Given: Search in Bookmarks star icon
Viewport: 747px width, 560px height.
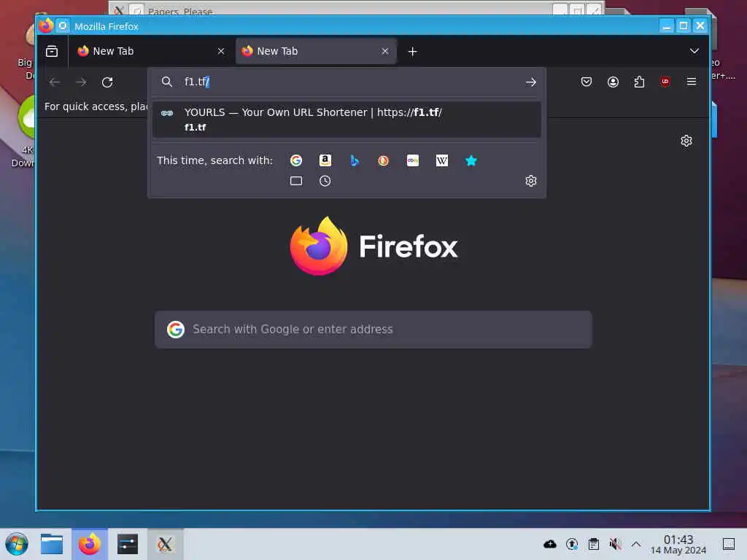Looking at the screenshot, I should pyautogui.click(x=471, y=160).
